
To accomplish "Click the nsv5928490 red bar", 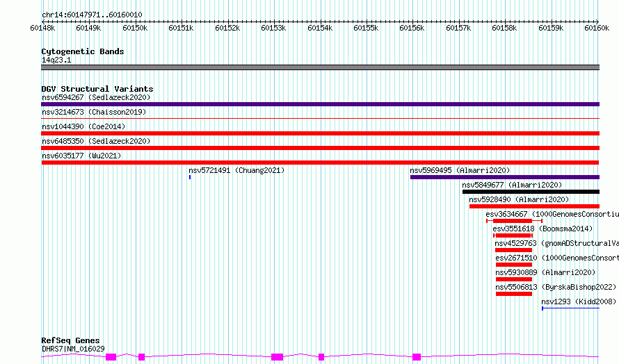I will [535, 206].
